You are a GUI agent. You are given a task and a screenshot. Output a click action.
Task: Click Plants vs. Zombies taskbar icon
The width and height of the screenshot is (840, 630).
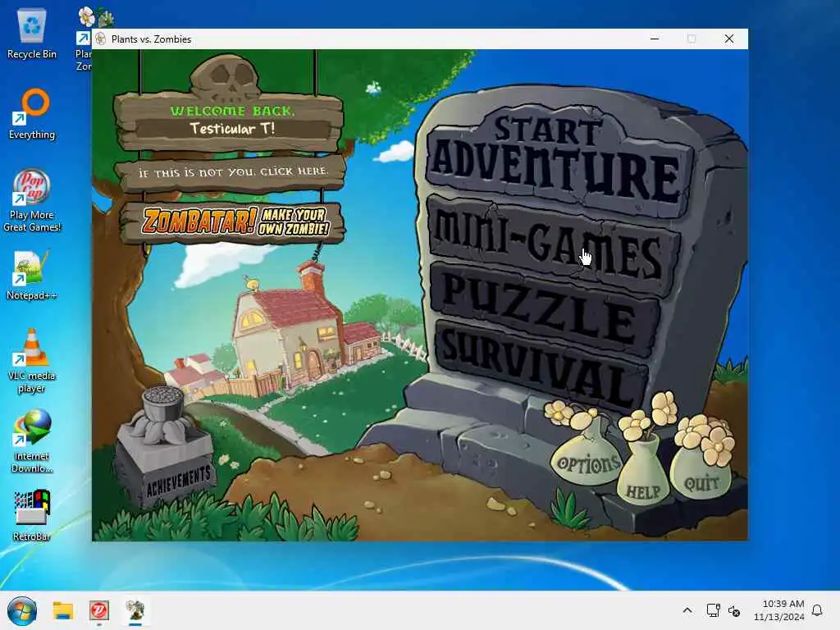coord(135,610)
